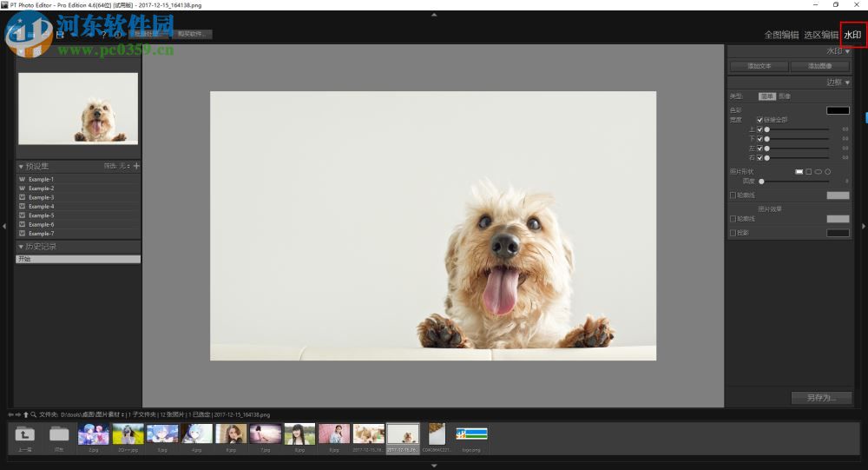This screenshot has width=868, height=470.
Task: Click the dog preview thumbnail in the navigator
Action: [78, 109]
